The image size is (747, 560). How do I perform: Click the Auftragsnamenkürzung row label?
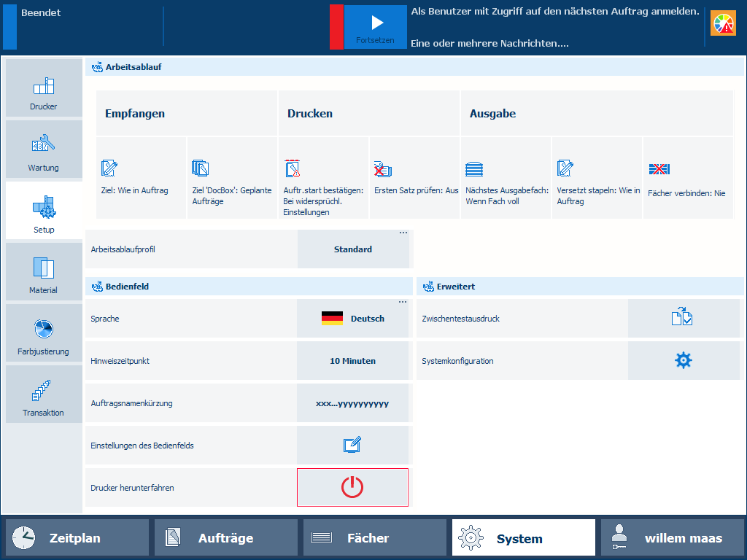coord(131,403)
